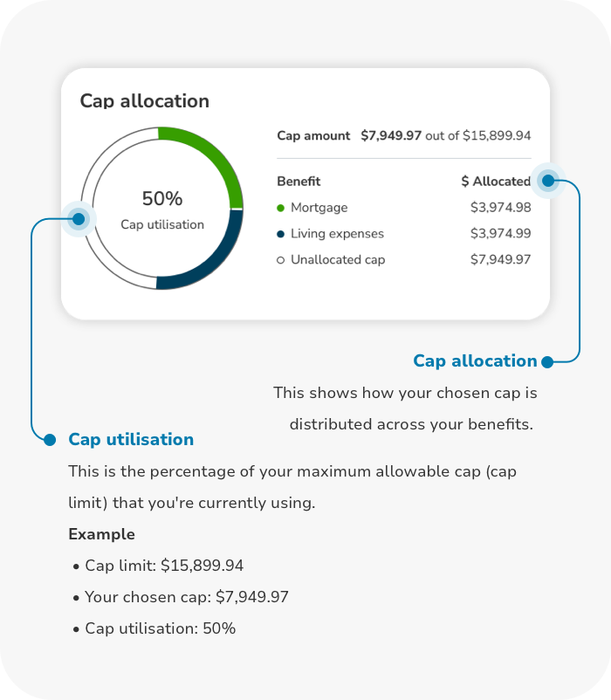Click the Mortgage benefit row label
611x700 pixels.
click(x=319, y=208)
